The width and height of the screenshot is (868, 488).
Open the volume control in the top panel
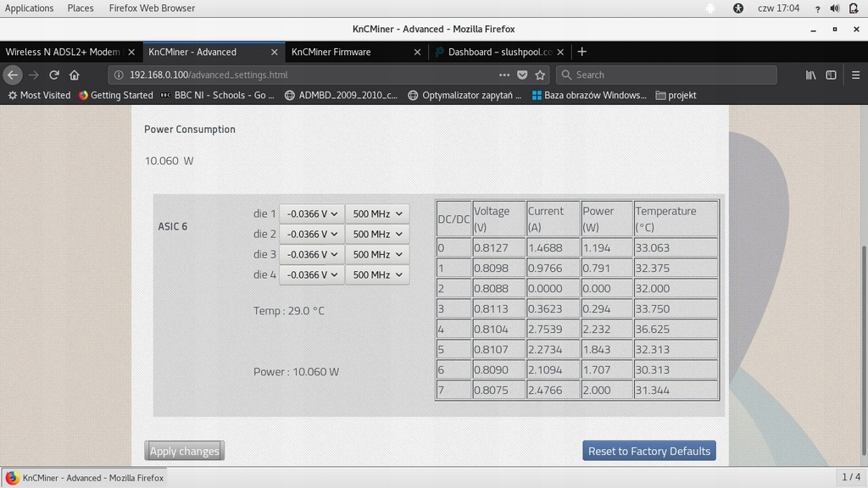coord(835,8)
